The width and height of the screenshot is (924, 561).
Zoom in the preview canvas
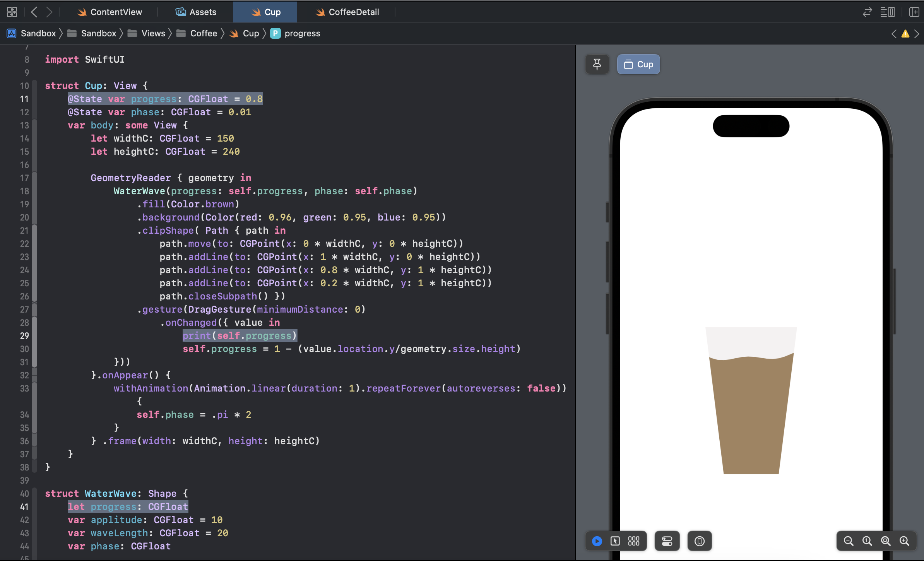click(x=904, y=541)
